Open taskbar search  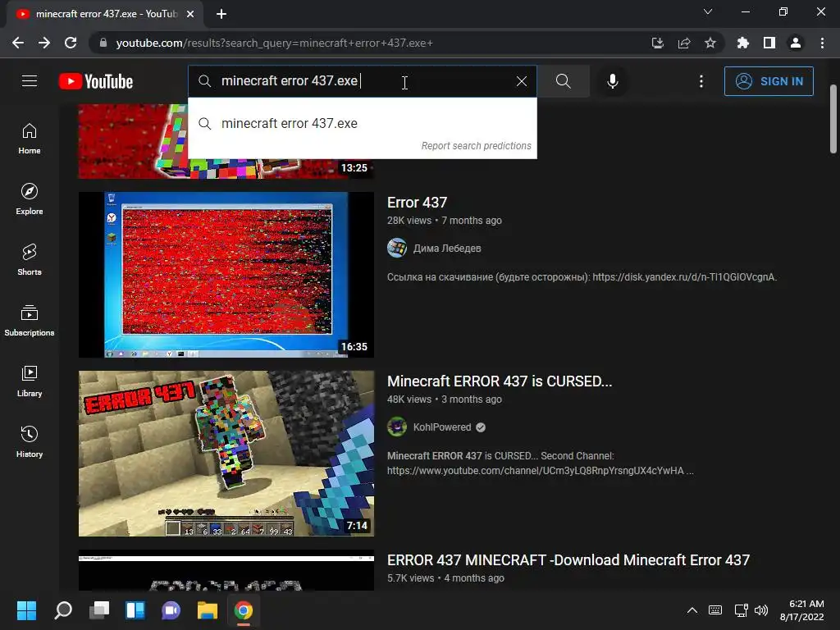pos(63,610)
